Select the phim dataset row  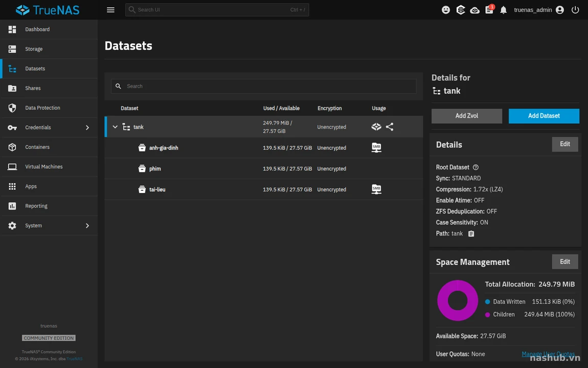(264, 168)
